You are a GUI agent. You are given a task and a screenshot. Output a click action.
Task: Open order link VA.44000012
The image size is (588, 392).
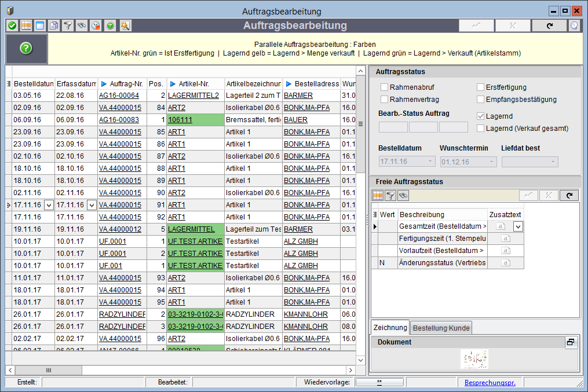(x=120, y=229)
